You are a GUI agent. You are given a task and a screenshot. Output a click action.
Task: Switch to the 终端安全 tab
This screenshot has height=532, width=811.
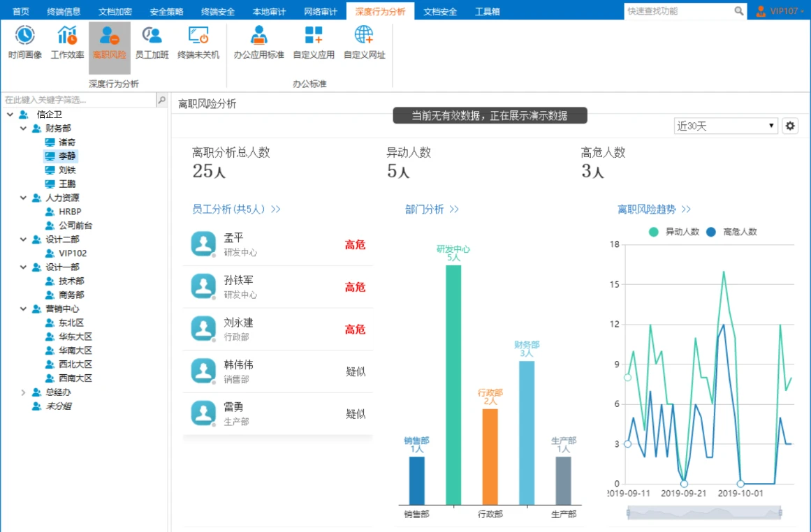tap(218, 11)
